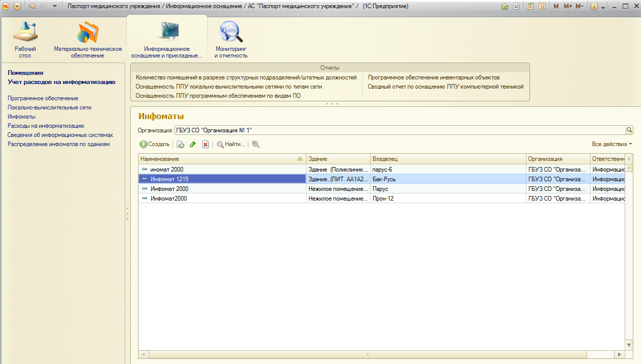Click the back navigation arrow
Image resolution: width=641 pixels, height=364 pixels.
[x=32, y=6]
